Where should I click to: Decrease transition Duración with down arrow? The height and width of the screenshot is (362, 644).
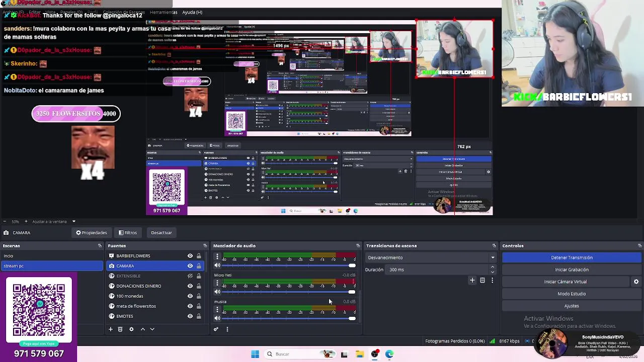[x=493, y=272]
